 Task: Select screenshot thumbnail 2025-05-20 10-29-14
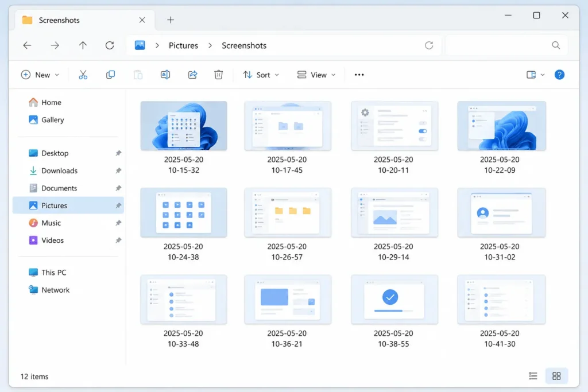tap(394, 212)
